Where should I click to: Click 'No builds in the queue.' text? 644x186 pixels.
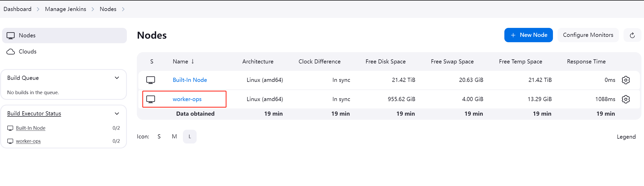[33, 93]
